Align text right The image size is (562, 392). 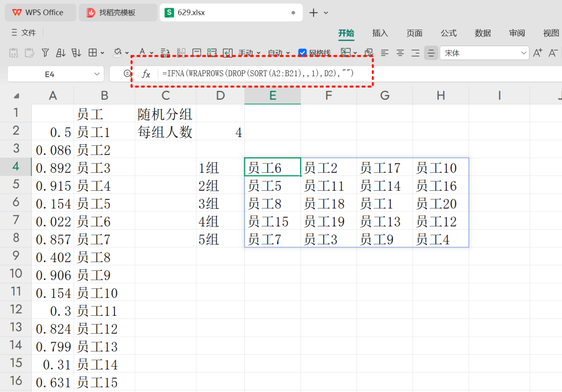click(x=415, y=53)
